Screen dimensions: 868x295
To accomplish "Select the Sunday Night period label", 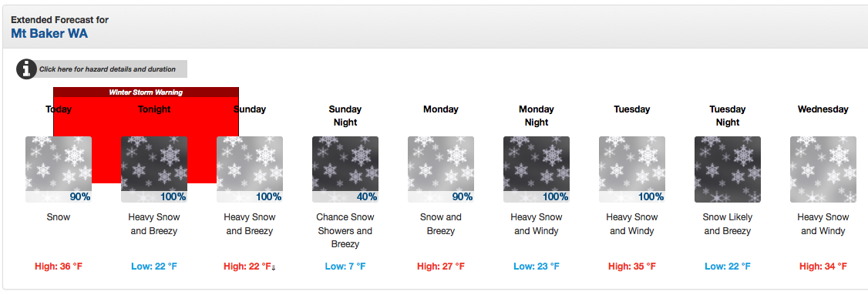I will coord(345,116).
